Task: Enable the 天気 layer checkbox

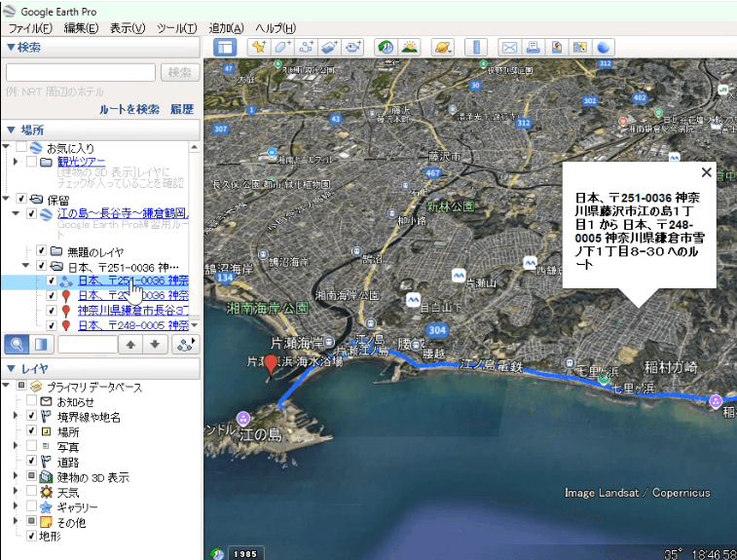Action: coord(32,492)
